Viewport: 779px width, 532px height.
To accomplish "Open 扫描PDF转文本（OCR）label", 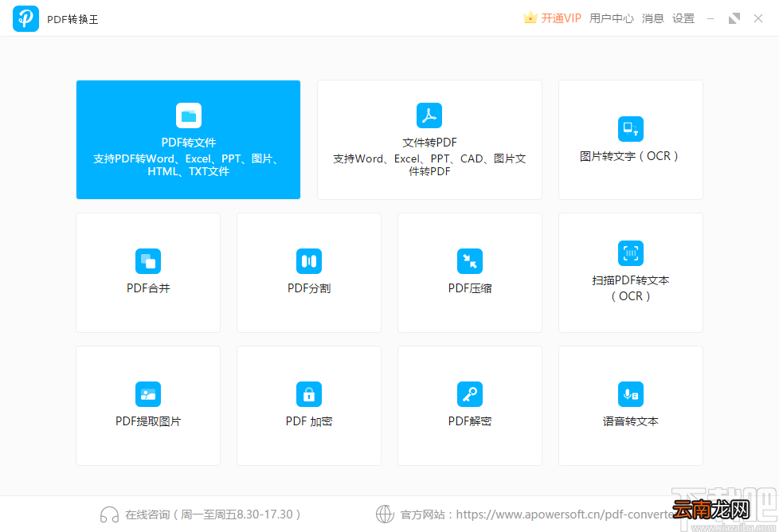I will click(x=631, y=288).
